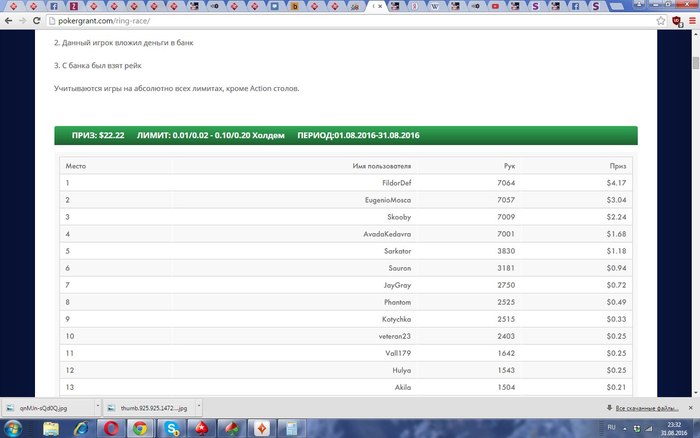Switch to the red Z tab

74,6
